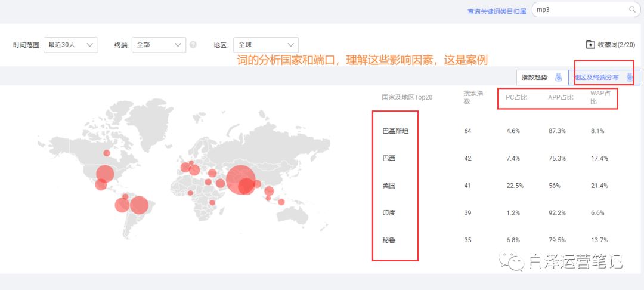Viewport: 644px width, 290px height.
Task: Click the APP占比 column header
Action: (561, 97)
